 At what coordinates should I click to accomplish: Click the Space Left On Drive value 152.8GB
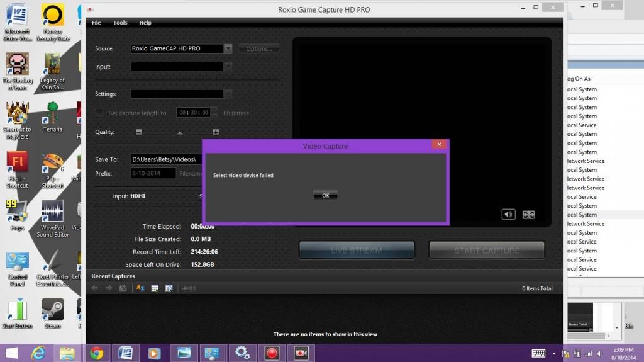(202, 264)
